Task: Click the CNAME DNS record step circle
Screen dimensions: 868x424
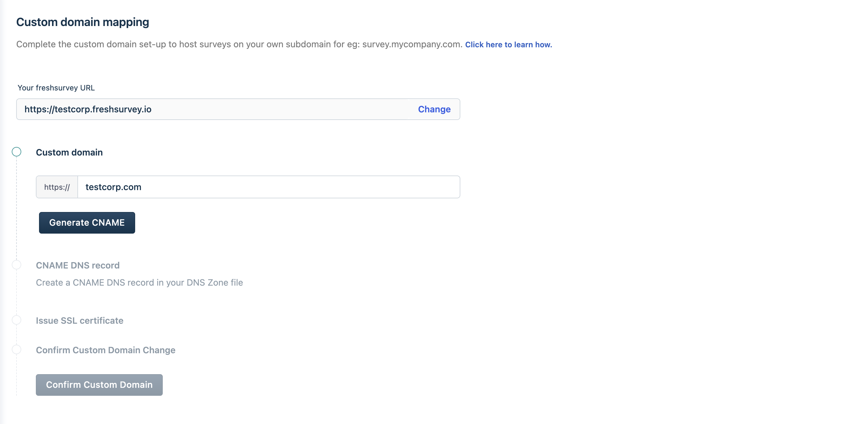Action: (16, 265)
